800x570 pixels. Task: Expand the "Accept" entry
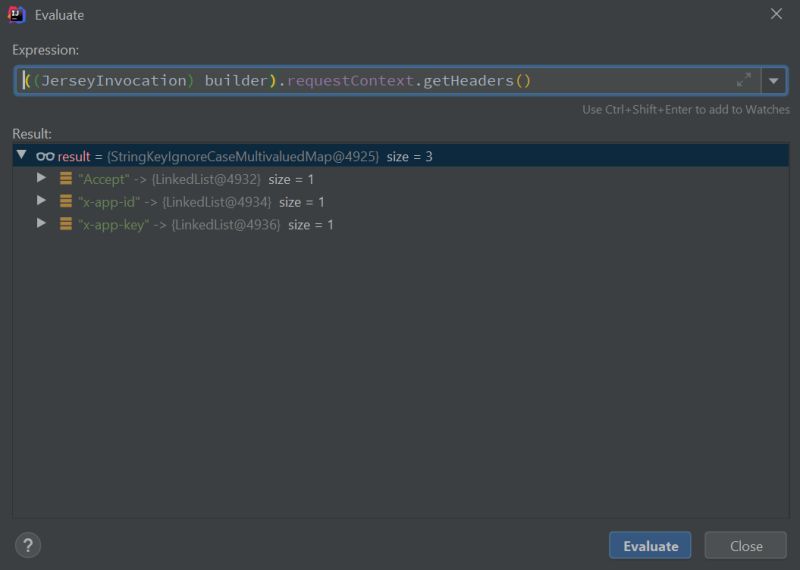(x=41, y=178)
